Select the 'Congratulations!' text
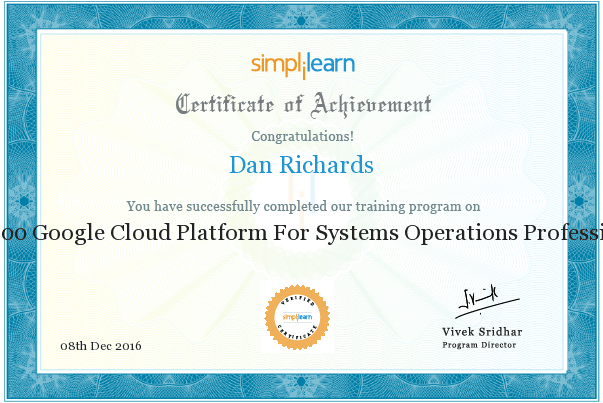The width and height of the screenshot is (603, 403). tap(302, 137)
